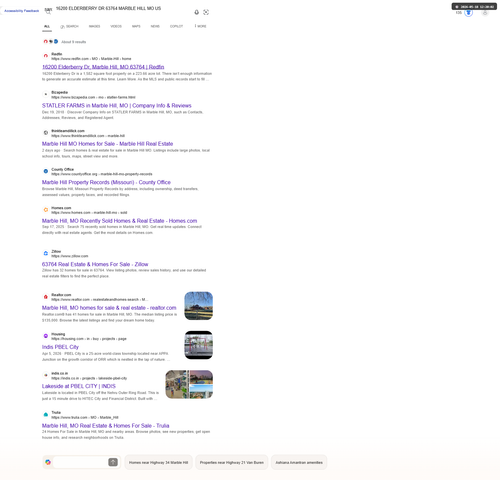Select the ALL results tab
This screenshot has height=480, width=500.
click(x=47, y=26)
